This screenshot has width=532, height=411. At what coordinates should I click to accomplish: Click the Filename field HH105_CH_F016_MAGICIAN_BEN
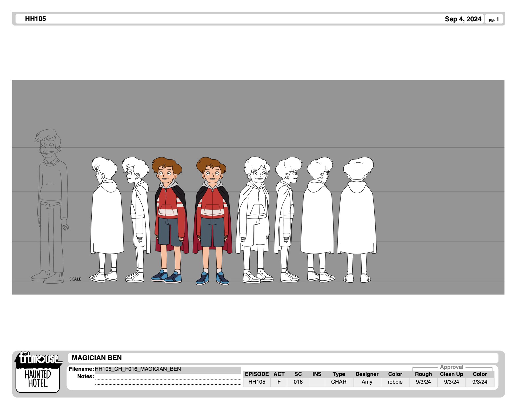[x=168, y=369]
